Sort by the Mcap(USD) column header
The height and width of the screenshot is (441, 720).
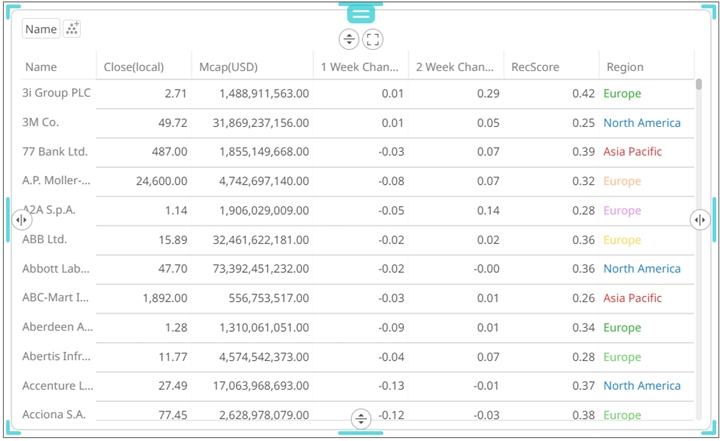(x=229, y=67)
